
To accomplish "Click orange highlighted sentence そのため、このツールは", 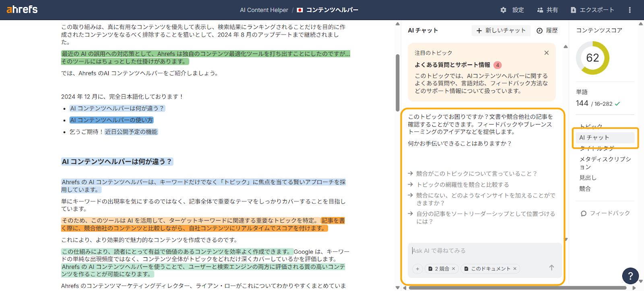I will click(x=191, y=221).
